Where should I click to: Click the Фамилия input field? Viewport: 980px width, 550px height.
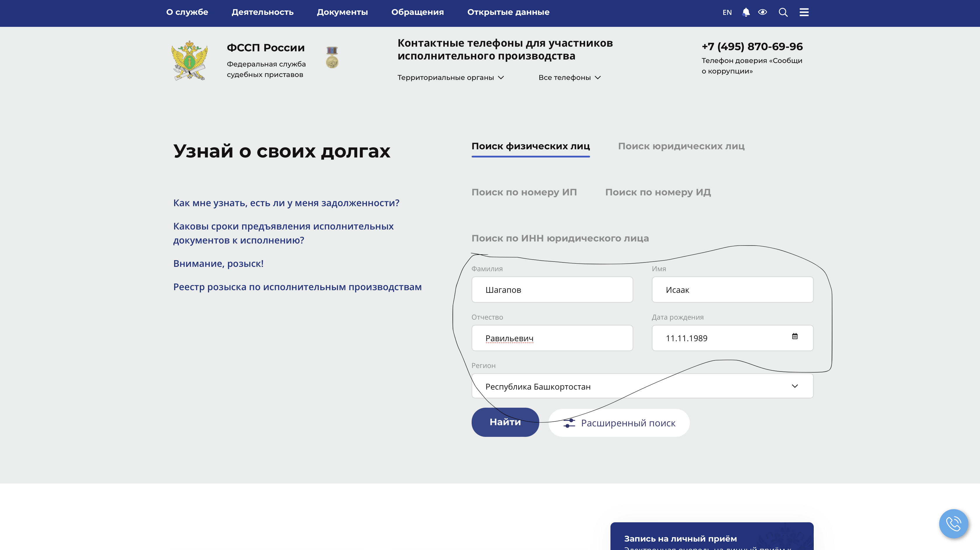552,290
